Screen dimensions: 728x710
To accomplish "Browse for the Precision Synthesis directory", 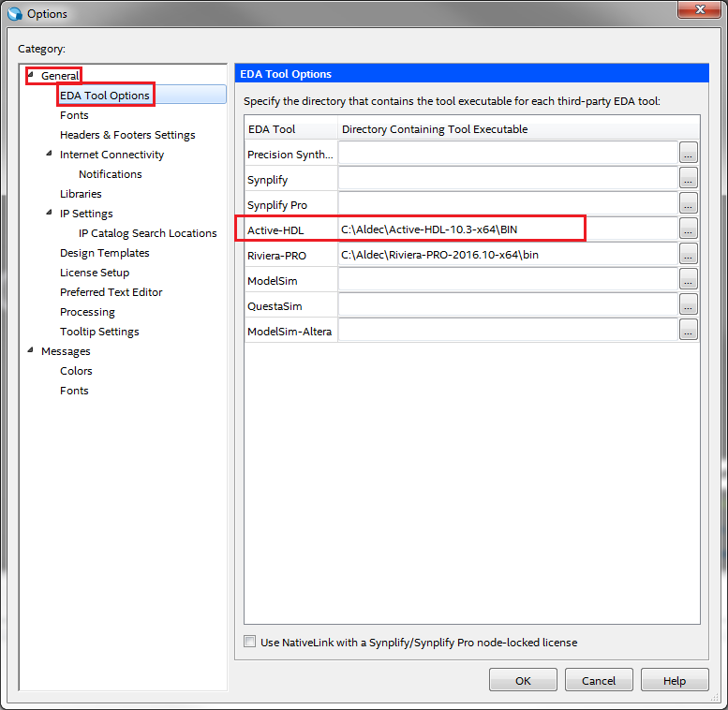I will tap(688, 153).
